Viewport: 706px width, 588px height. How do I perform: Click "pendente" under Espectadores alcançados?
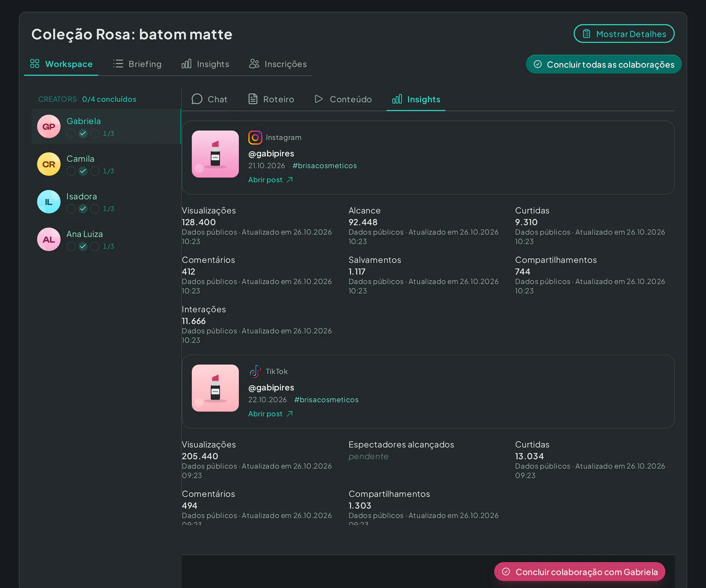click(368, 457)
